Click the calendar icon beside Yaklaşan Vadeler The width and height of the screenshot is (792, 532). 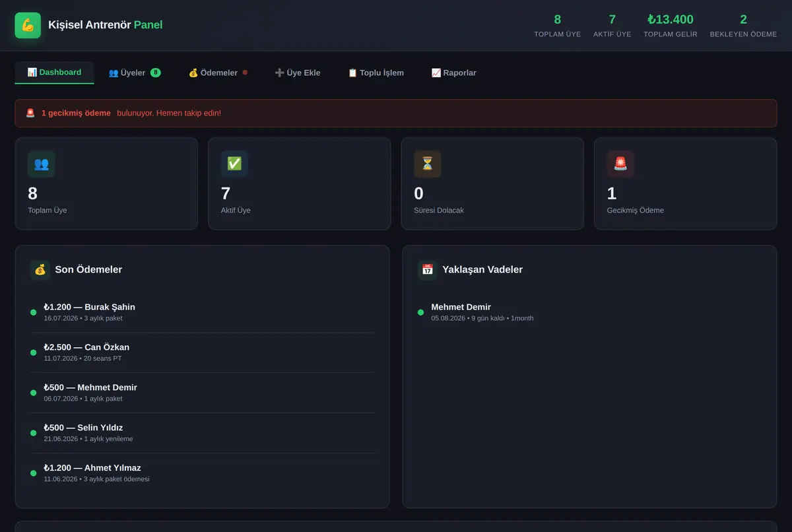(428, 269)
